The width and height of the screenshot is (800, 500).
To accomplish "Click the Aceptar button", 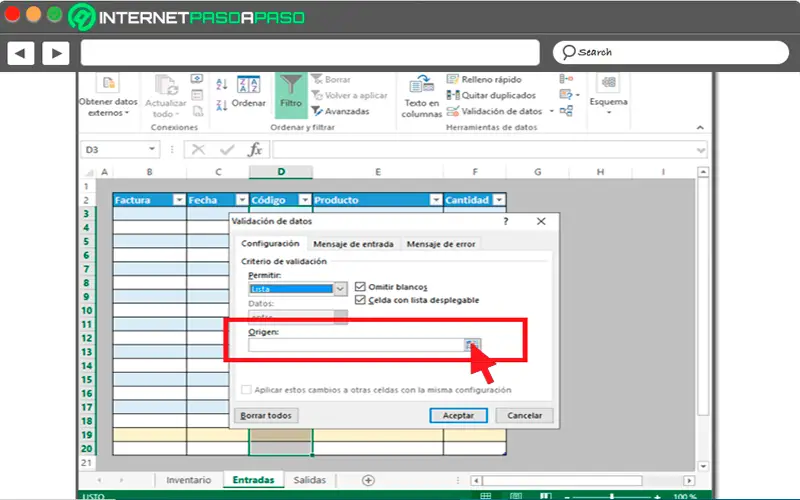I will [x=458, y=415].
